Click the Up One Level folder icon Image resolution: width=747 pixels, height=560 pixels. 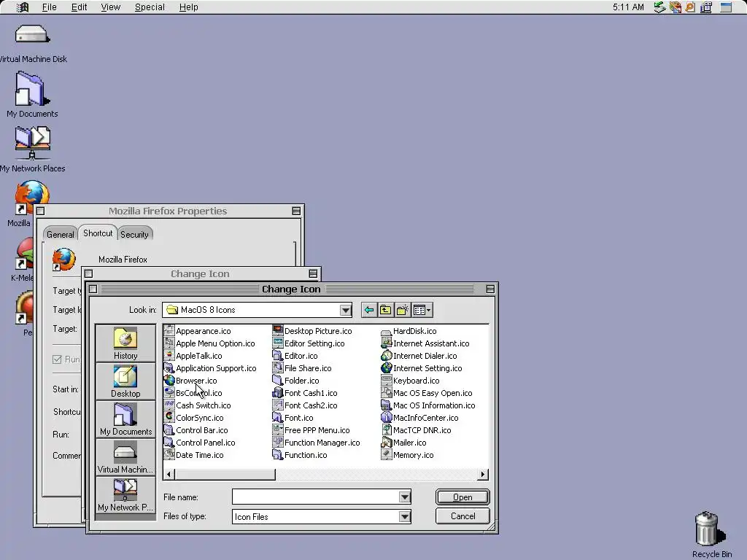click(385, 310)
